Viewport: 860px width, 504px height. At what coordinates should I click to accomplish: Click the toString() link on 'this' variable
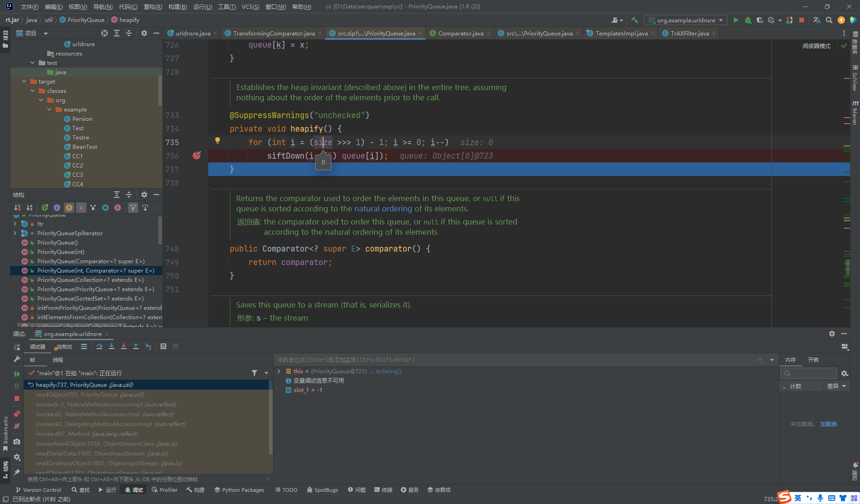click(x=389, y=371)
